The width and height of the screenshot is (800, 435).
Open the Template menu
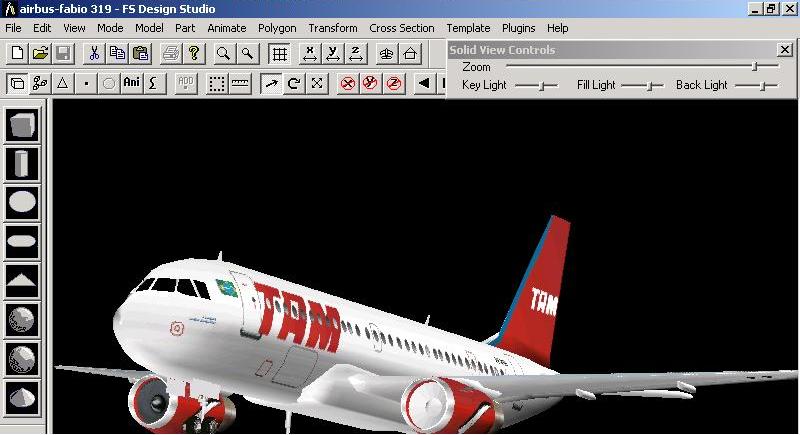[468, 28]
